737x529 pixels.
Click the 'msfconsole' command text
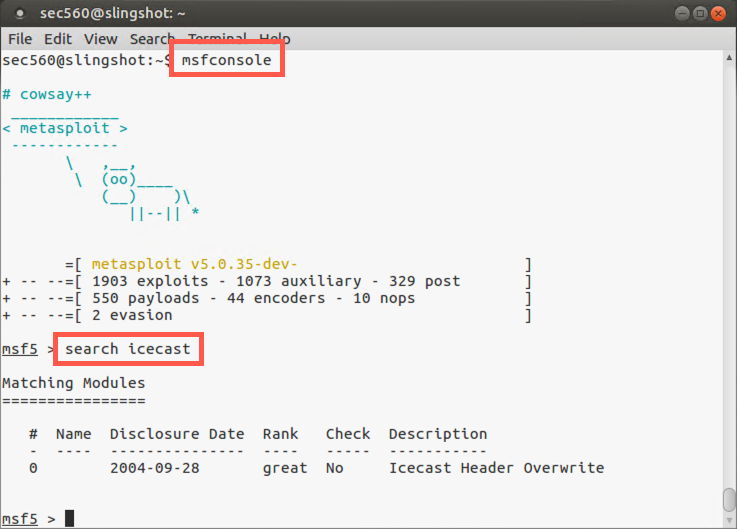pos(227,60)
